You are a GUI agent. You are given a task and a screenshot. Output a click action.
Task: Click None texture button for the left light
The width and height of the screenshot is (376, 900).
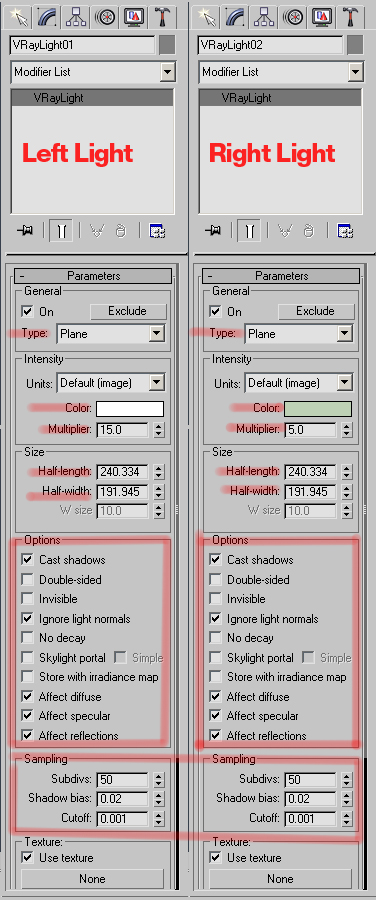92,879
